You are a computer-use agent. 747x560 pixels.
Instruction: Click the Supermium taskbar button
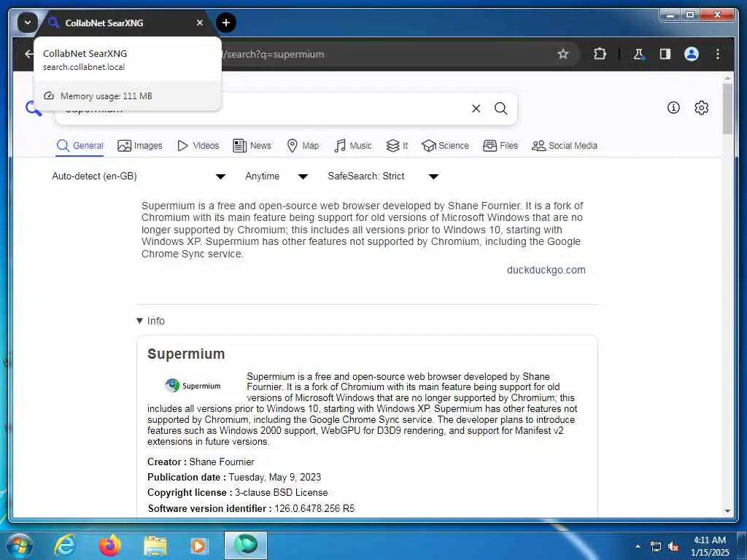click(245, 545)
